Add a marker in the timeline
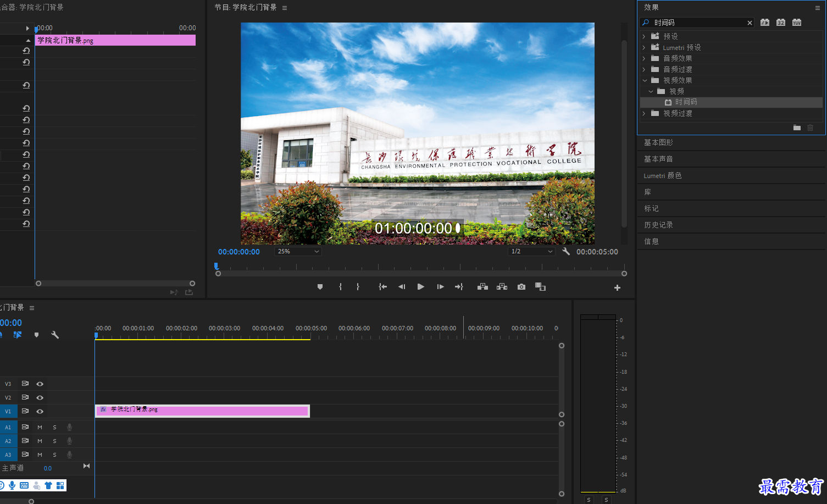Screen dimensions: 827x504 click(x=36, y=335)
